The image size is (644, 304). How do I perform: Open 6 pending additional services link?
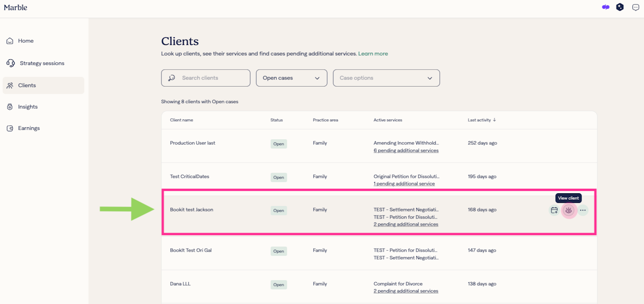(406, 150)
